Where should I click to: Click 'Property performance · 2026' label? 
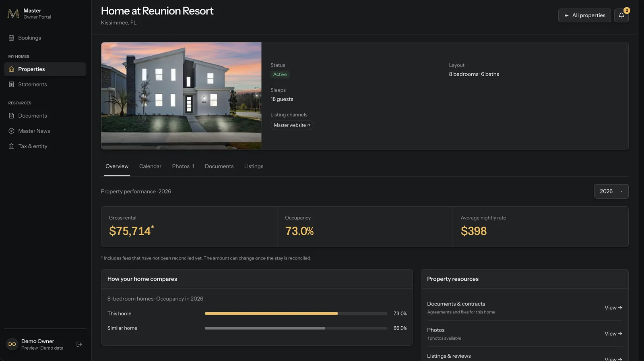(136, 191)
